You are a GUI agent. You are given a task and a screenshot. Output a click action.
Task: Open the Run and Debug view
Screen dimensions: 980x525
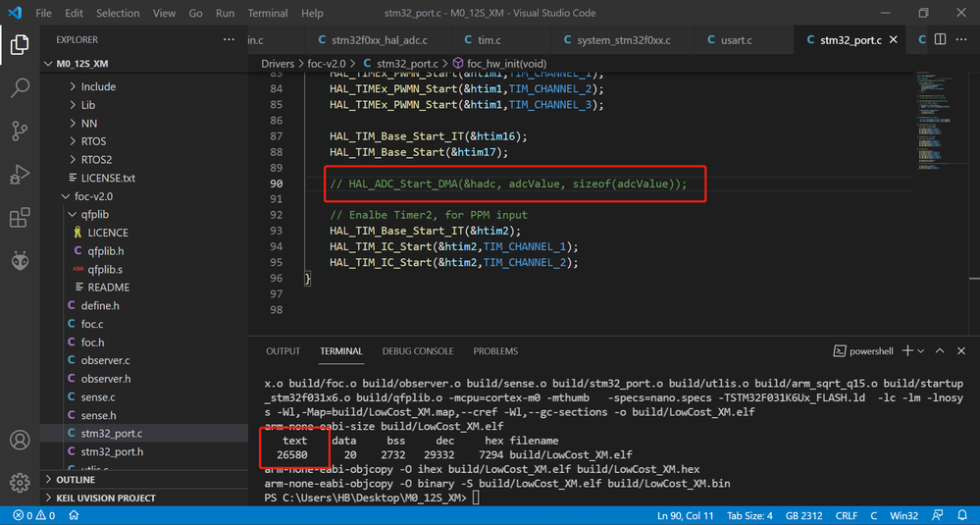click(20, 175)
